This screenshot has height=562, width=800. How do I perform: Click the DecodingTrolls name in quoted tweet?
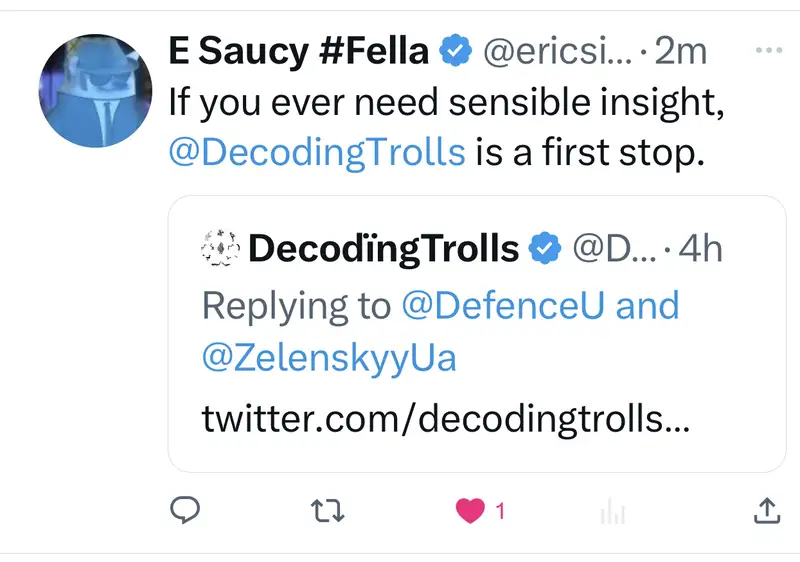point(383,248)
